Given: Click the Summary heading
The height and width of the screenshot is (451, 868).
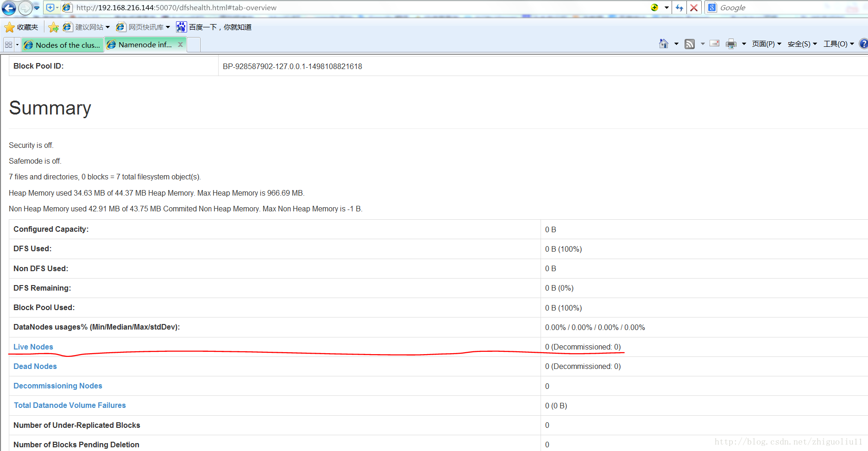Looking at the screenshot, I should click(50, 108).
